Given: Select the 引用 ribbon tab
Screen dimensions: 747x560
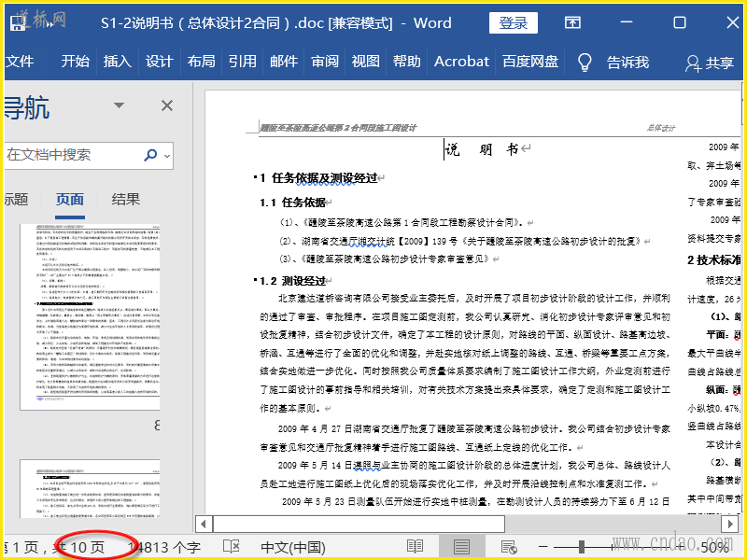Looking at the screenshot, I should 243,62.
